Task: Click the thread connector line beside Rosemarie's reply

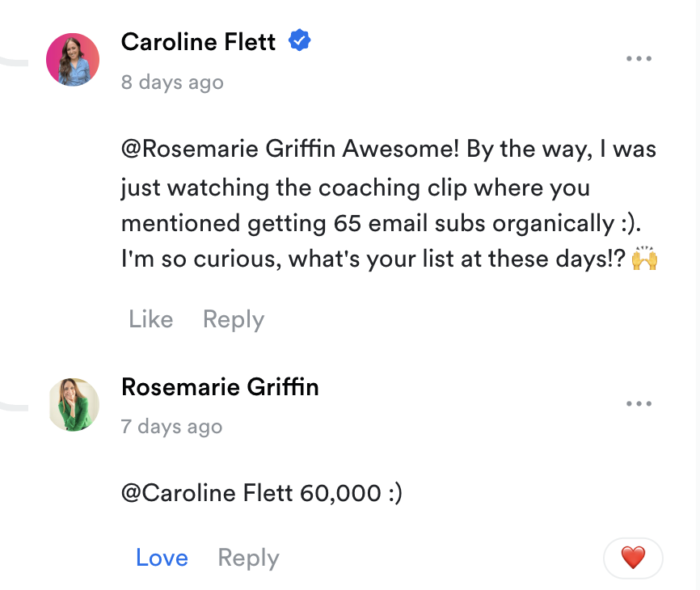Action: tap(15, 406)
